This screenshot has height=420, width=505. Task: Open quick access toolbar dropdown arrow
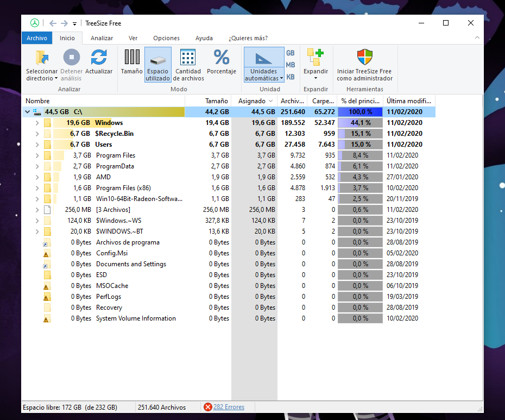point(74,23)
